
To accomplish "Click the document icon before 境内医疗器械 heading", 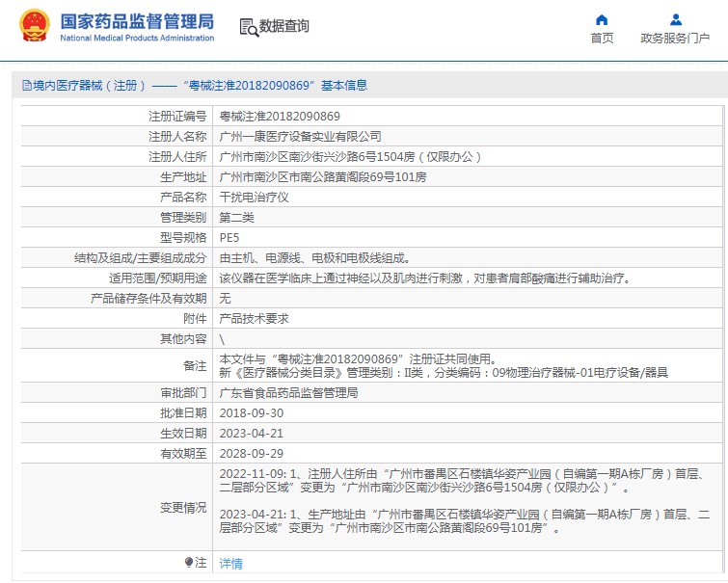I will [26, 86].
